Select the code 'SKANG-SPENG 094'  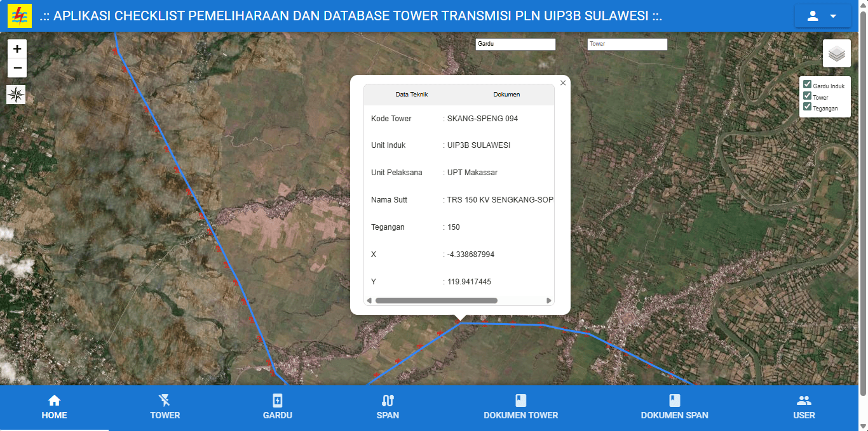pyautogui.click(x=482, y=119)
